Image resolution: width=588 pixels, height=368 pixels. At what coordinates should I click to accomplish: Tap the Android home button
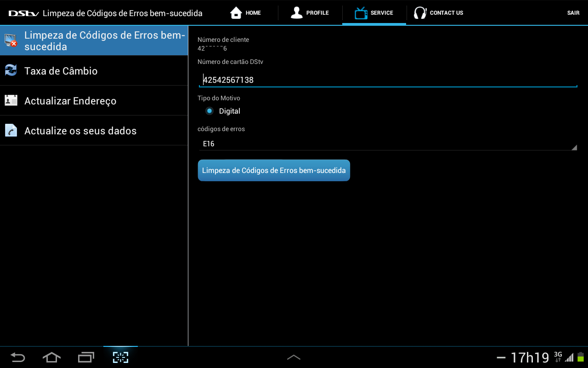[x=51, y=357]
